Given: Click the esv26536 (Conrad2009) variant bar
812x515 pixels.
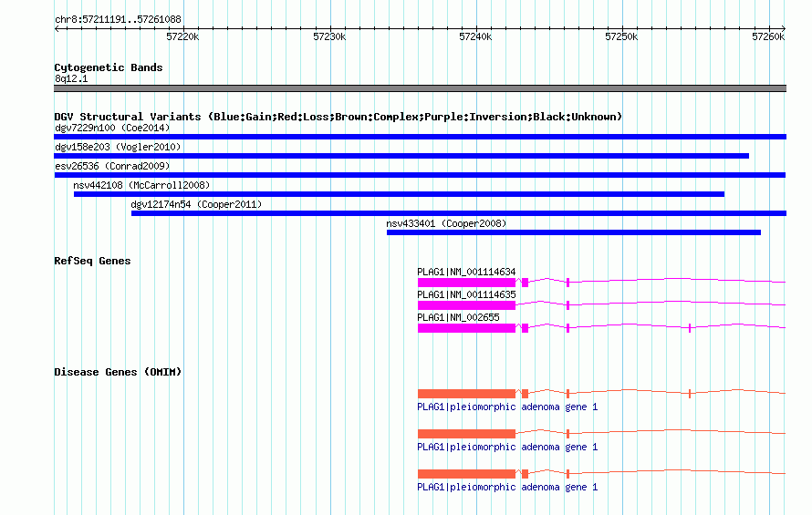Looking at the screenshot, I should tap(420, 175).
